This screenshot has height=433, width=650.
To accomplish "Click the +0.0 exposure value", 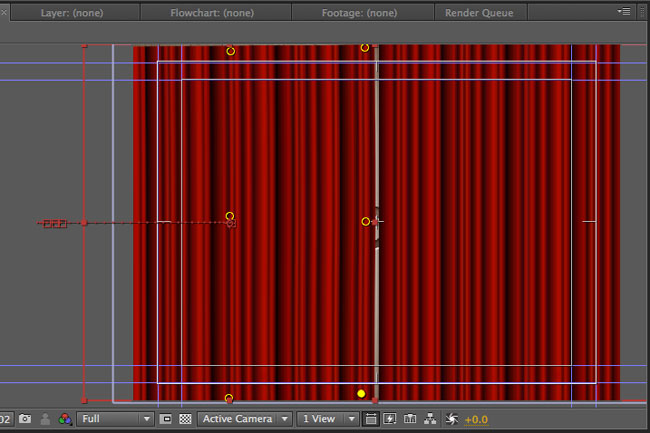I will pyautogui.click(x=476, y=420).
